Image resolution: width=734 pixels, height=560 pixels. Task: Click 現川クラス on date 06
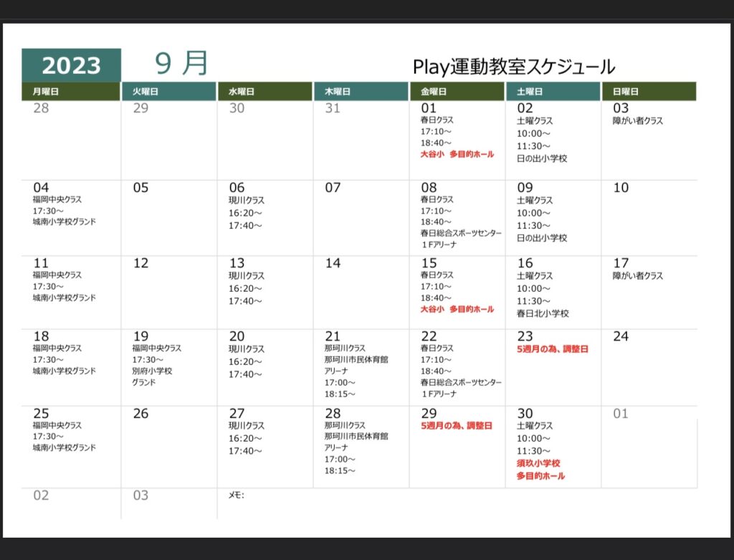click(247, 200)
